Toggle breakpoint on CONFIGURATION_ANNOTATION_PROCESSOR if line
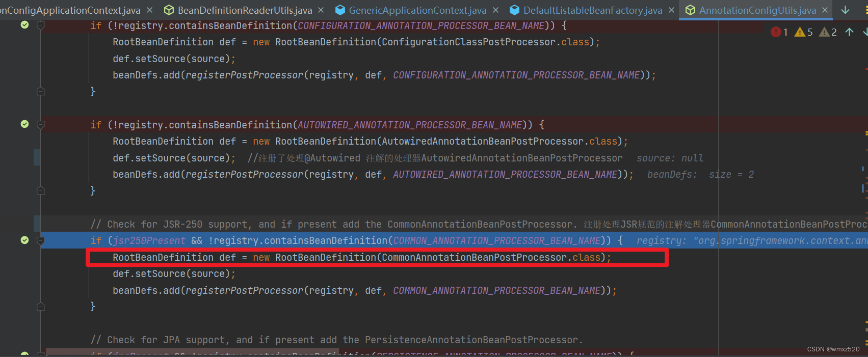Image resolution: width=868 pixels, height=357 pixels. click(x=24, y=25)
